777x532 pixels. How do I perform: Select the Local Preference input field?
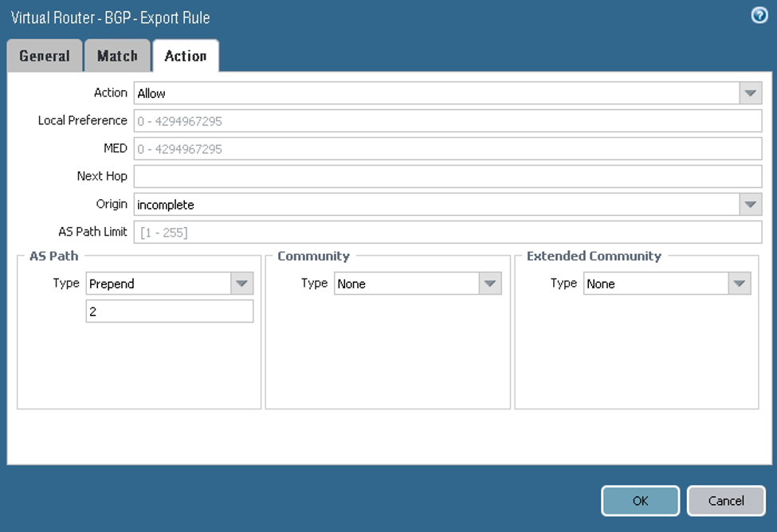(446, 120)
